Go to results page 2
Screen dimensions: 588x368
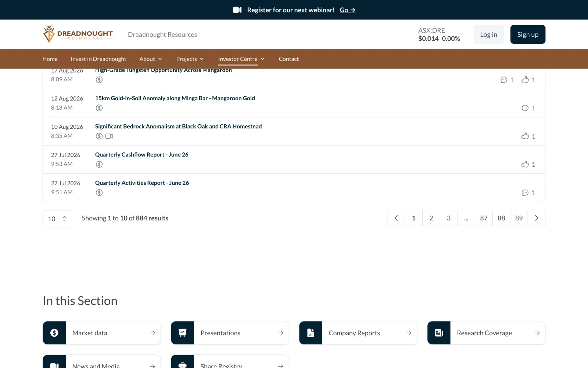[x=431, y=218]
